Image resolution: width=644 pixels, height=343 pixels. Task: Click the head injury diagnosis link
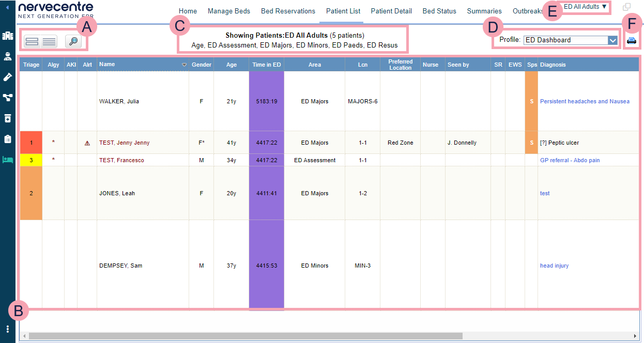point(554,266)
